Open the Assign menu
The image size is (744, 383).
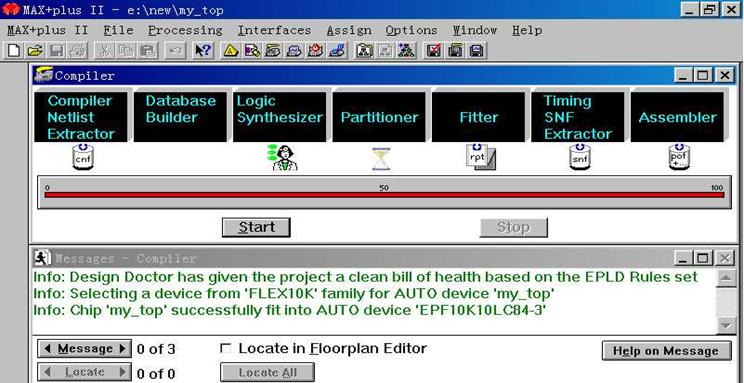point(349,30)
